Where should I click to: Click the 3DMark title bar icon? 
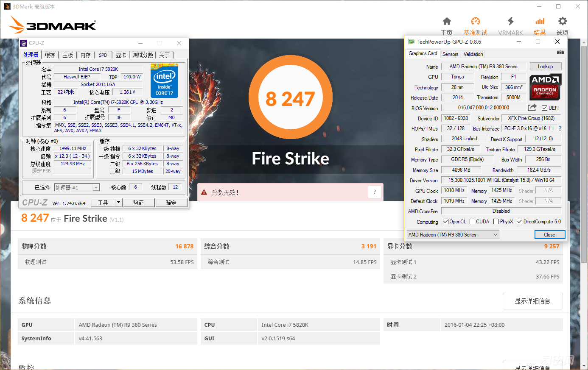click(x=7, y=6)
